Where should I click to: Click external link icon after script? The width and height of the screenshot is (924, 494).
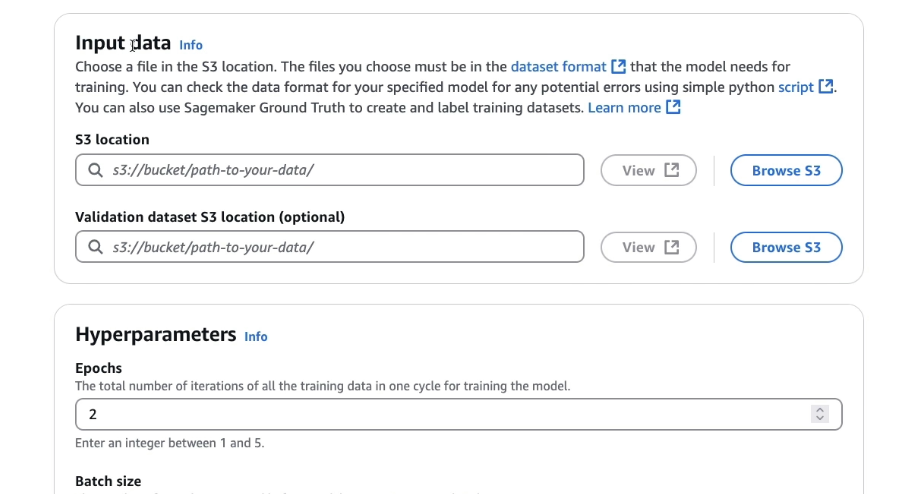[826, 87]
